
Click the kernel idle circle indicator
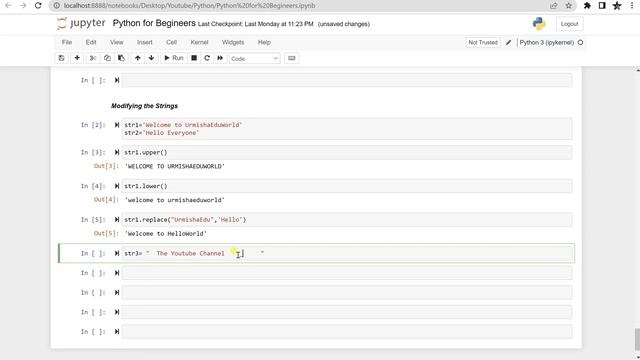[580, 42]
